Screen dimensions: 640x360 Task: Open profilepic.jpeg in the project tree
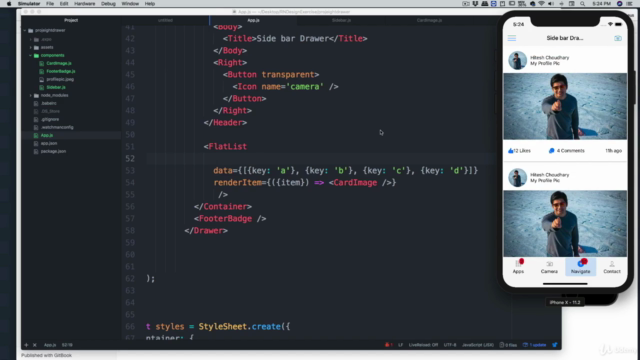(60, 79)
